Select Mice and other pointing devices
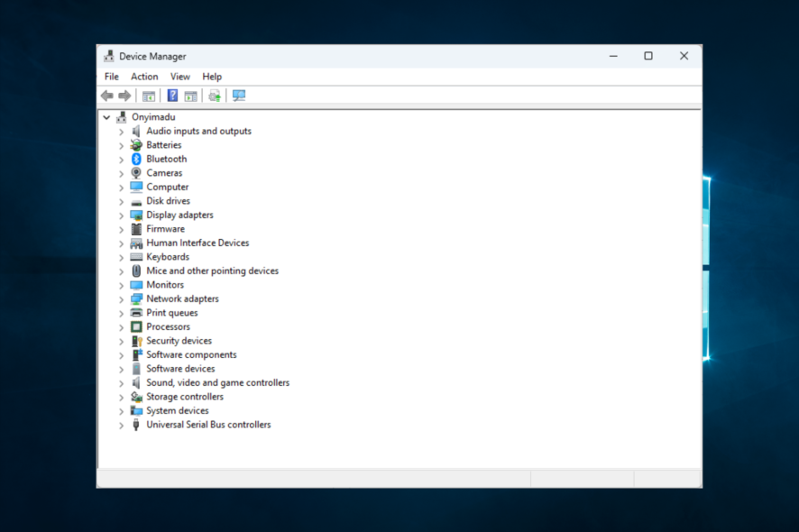Image resolution: width=799 pixels, height=532 pixels. click(x=212, y=271)
